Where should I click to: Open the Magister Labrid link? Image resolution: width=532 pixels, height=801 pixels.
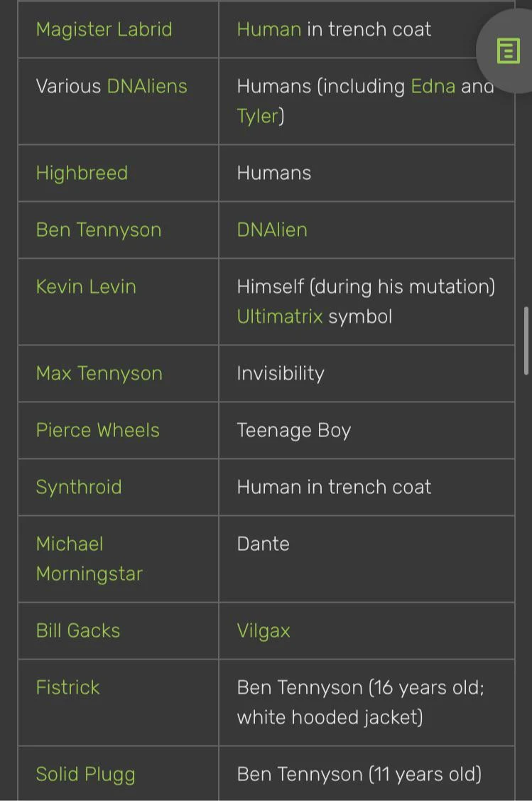coord(104,29)
